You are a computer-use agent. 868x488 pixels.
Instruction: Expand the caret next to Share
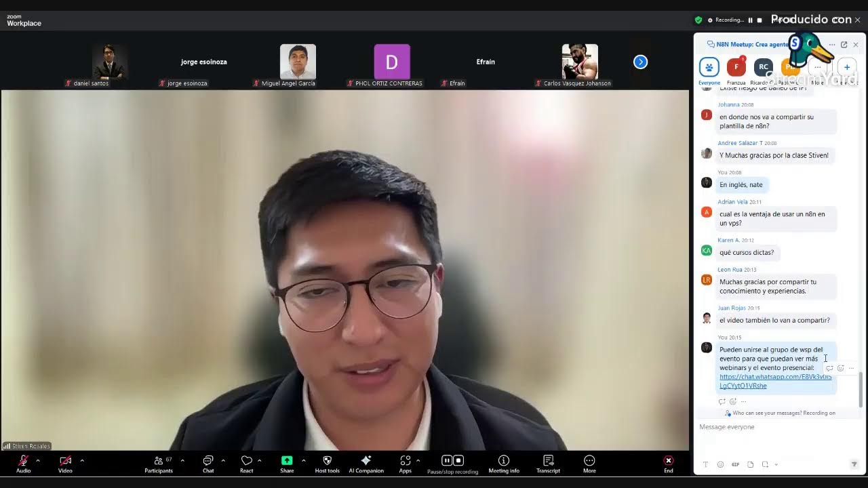pos(303,460)
